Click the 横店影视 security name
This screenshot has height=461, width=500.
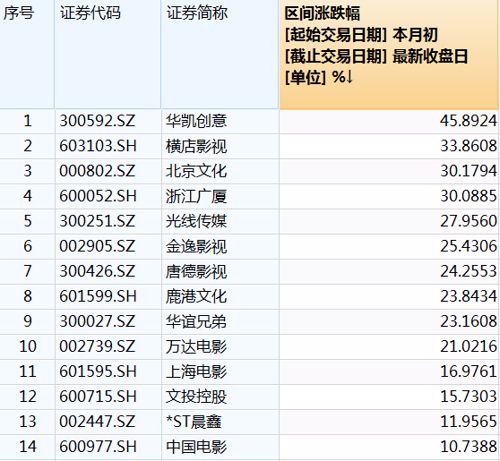(196, 146)
